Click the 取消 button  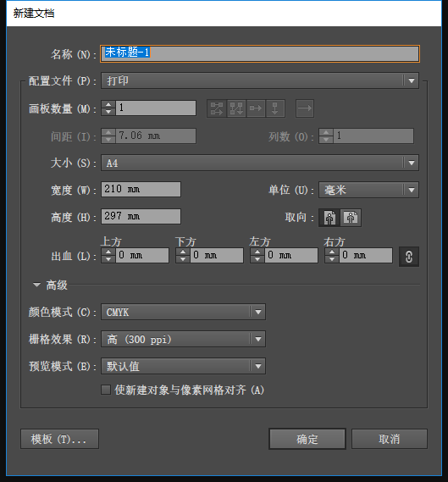(390, 439)
